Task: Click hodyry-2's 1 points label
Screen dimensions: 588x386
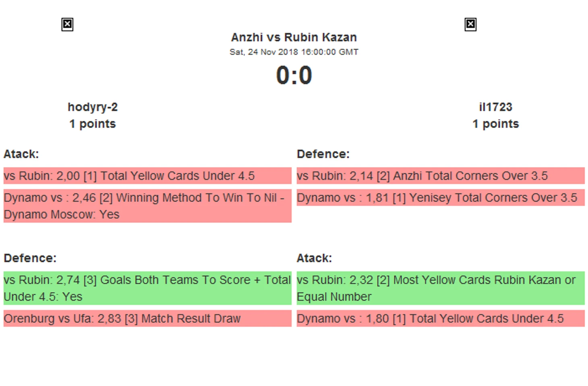Action: [93, 124]
